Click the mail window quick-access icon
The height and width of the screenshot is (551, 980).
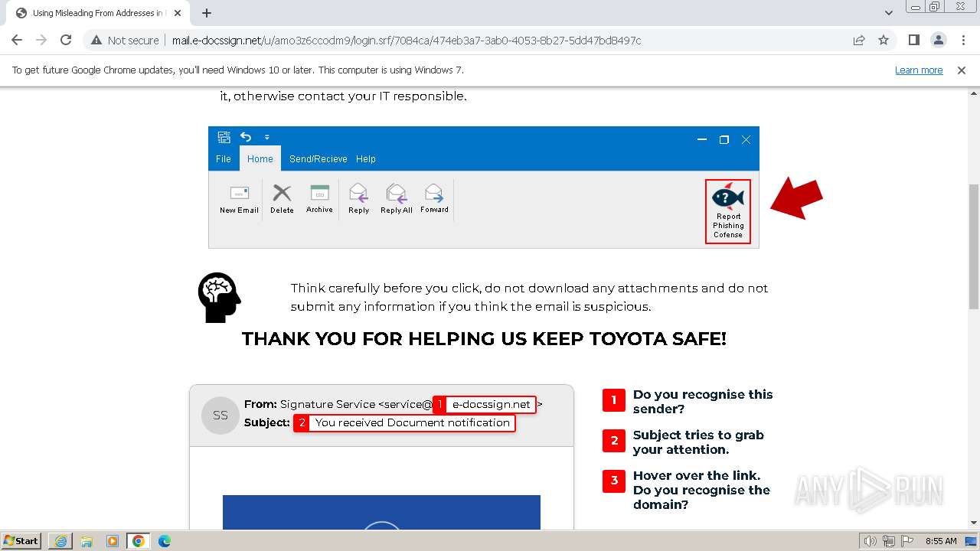[224, 138]
